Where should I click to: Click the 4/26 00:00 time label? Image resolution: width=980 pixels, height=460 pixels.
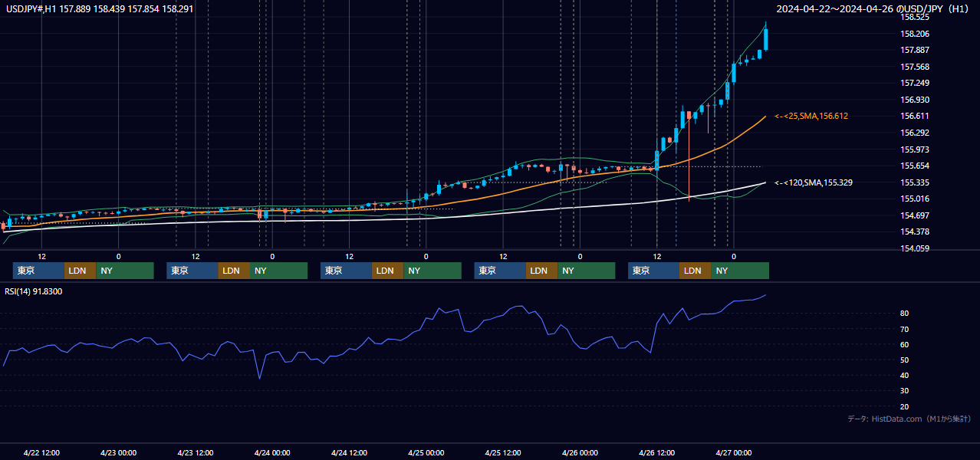pos(580,452)
